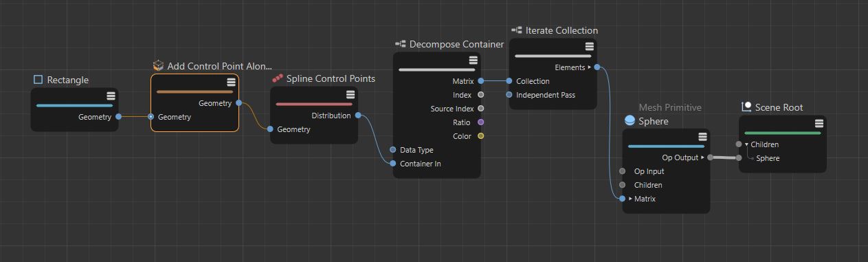
Task: Click the Scene Root green header bar
Action: point(783,133)
